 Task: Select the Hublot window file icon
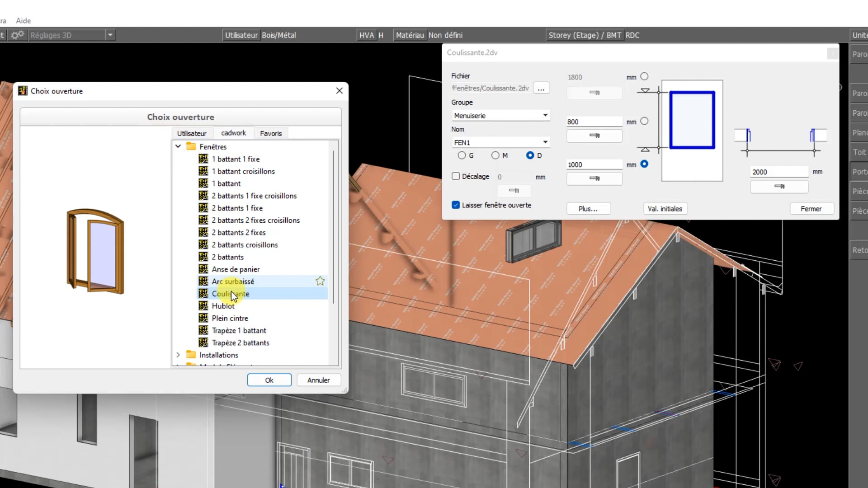click(203, 306)
